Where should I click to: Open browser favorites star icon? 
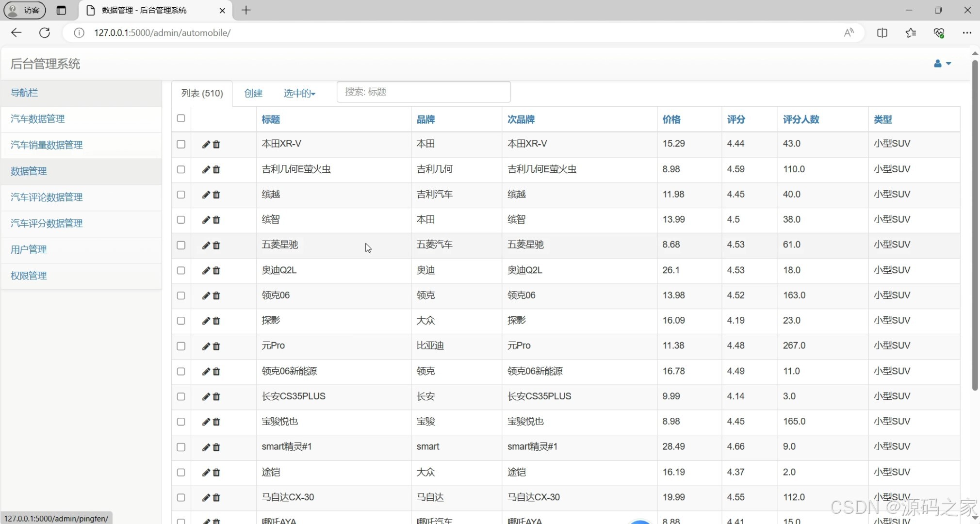pos(911,33)
